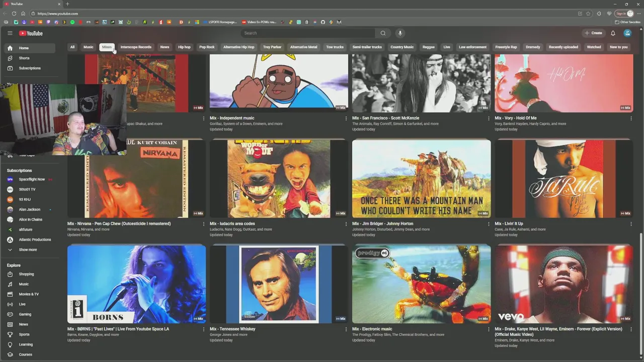Open options for Mix - BØRNS Past Lives

pos(204,329)
